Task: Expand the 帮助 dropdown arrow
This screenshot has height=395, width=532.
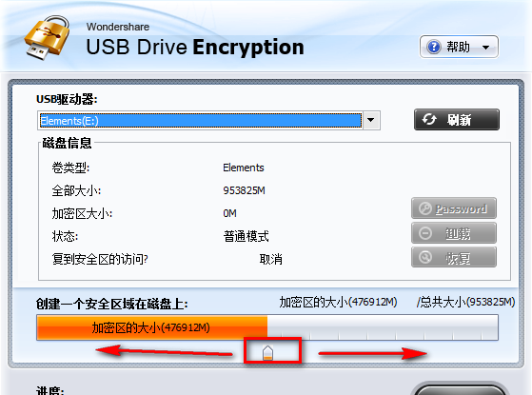Action: [486, 48]
